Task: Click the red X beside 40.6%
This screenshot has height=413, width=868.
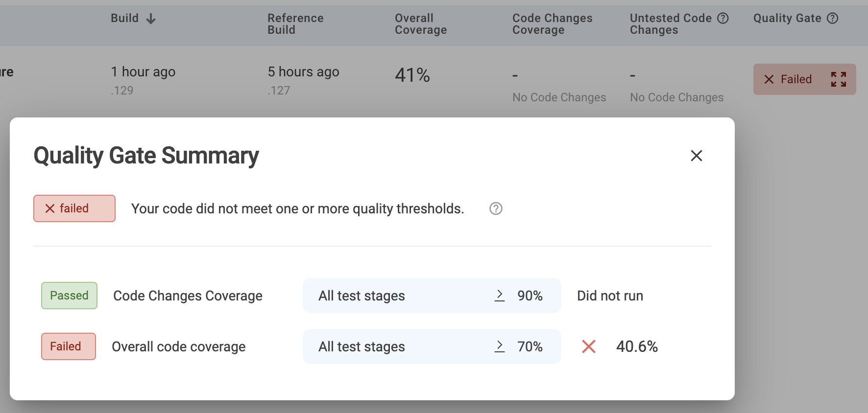Action: click(x=588, y=346)
